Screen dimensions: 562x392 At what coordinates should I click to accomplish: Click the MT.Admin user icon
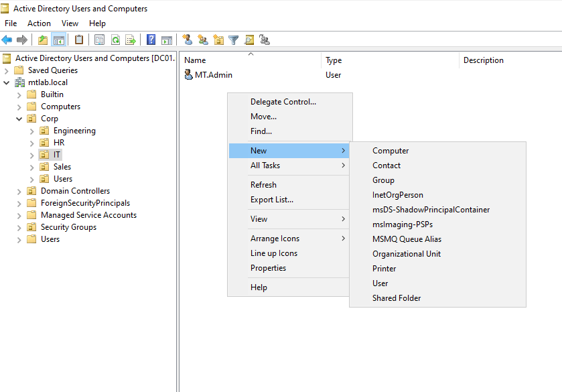click(188, 74)
